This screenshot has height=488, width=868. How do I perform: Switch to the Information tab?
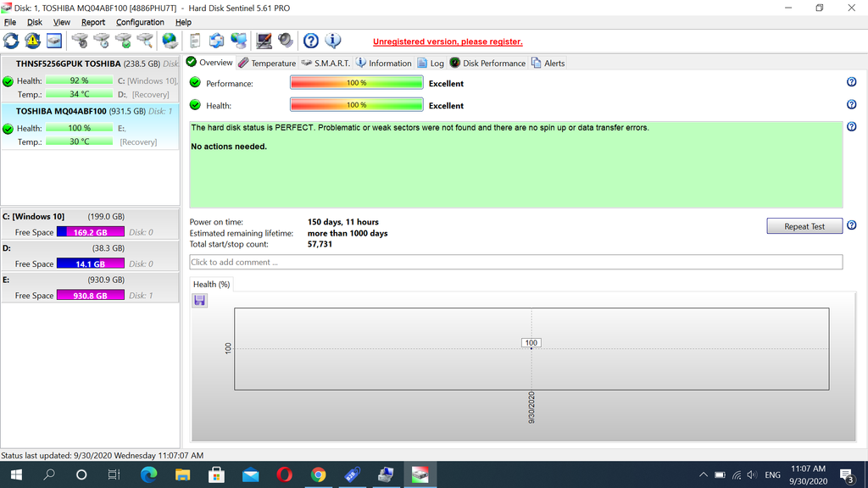(384, 63)
